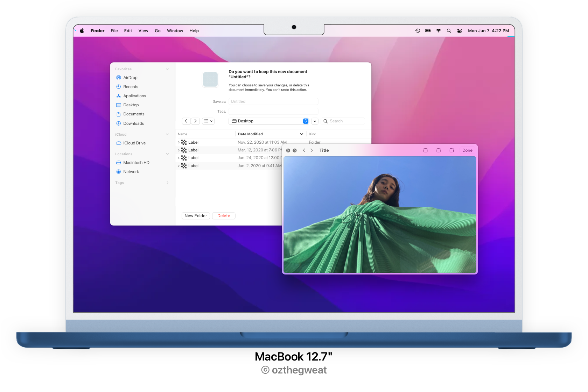Open iCloud Drive from the sidebar
Viewport: 588px width, 392px height.
coord(134,143)
